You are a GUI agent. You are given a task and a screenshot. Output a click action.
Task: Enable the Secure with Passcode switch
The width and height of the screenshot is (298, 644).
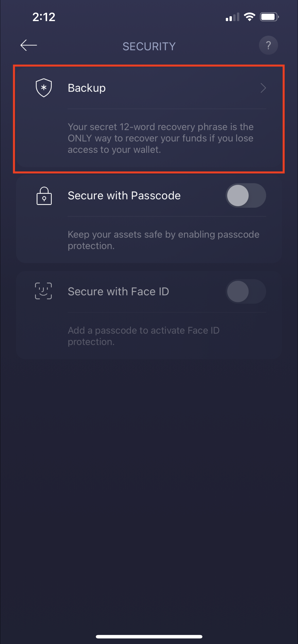click(x=246, y=195)
